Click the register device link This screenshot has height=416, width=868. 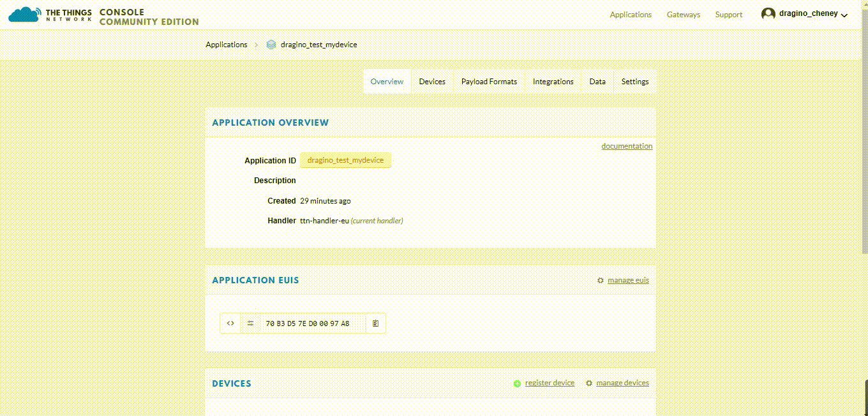pos(550,383)
